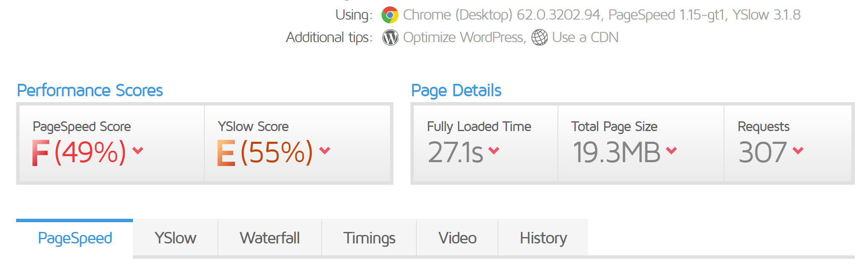Expand the PageSpeed Score dropdown arrow

click(138, 150)
